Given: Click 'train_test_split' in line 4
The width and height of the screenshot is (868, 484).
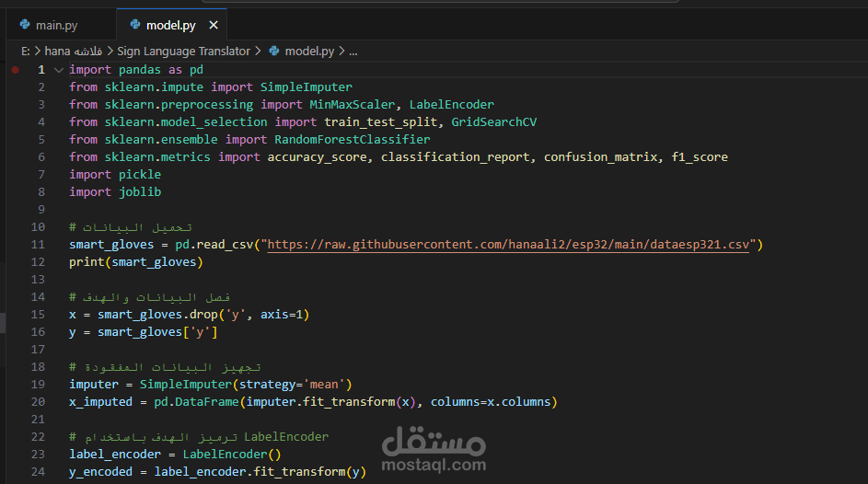Looking at the screenshot, I should pos(381,121).
